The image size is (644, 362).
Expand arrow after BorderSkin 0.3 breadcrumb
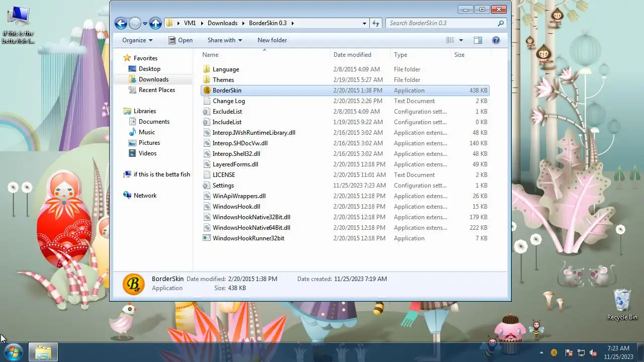292,23
